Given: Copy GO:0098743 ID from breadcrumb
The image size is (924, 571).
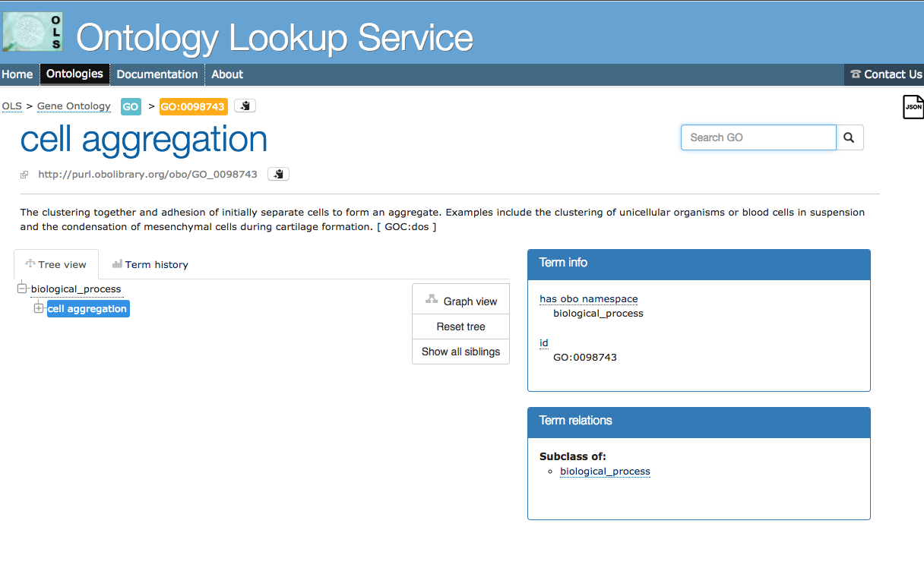Looking at the screenshot, I should coord(245,106).
